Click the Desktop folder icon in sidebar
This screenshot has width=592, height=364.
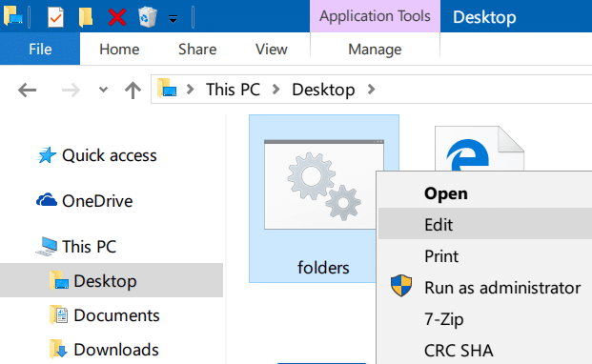59,280
